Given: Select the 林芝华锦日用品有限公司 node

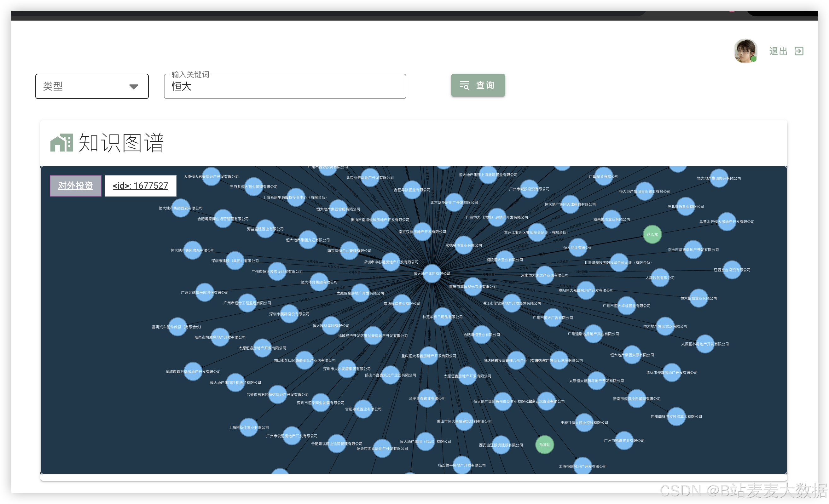Looking at the screenshot, I should click(443, 317).
